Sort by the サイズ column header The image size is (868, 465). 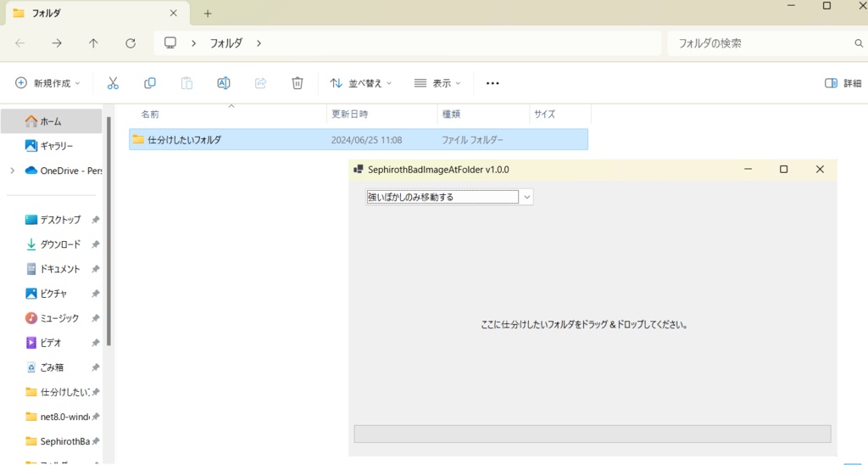(x=544, y=115)
